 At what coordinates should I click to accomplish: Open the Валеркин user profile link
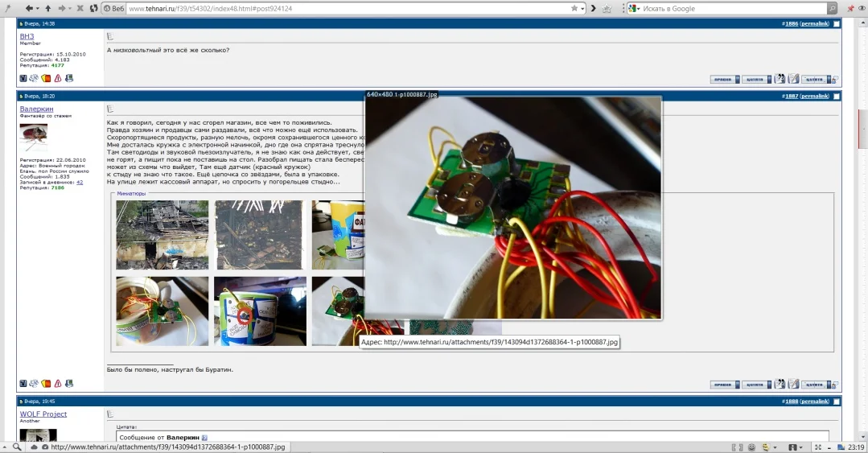point(36,109)
